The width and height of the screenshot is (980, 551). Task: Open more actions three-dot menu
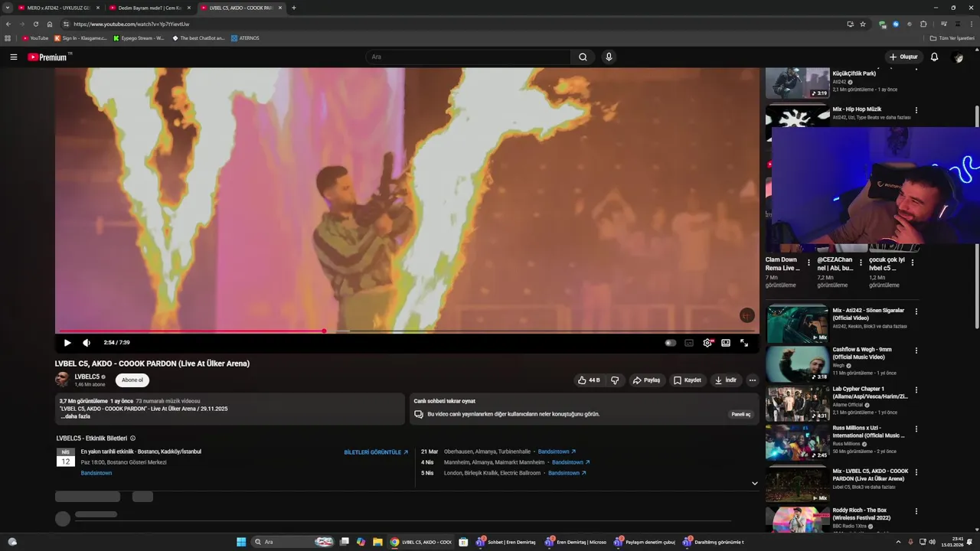coord(753,380)
